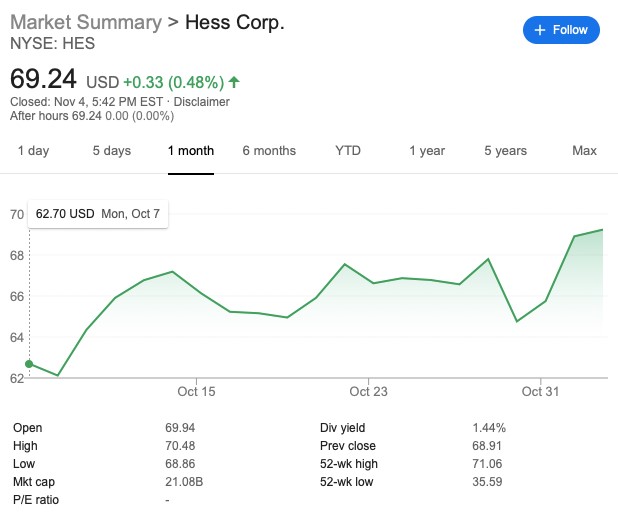Click the Mkt cap value 21.08B
The image size is (618, 529).
[184, 481]
